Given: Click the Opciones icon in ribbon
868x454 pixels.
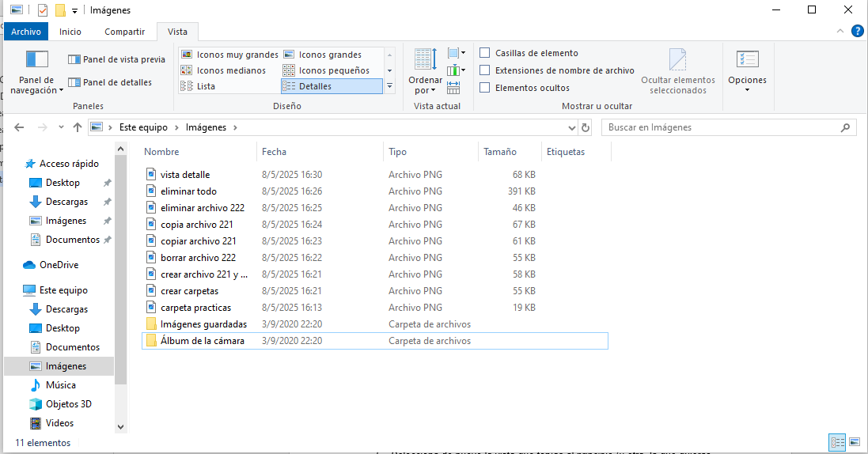Looking at the screenshot, I should [747, 60].
